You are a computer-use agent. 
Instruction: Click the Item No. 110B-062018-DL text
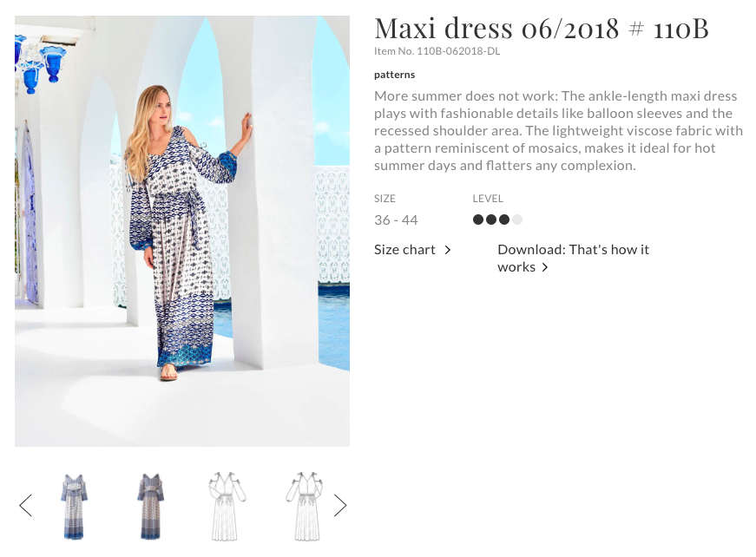(437, 51)
